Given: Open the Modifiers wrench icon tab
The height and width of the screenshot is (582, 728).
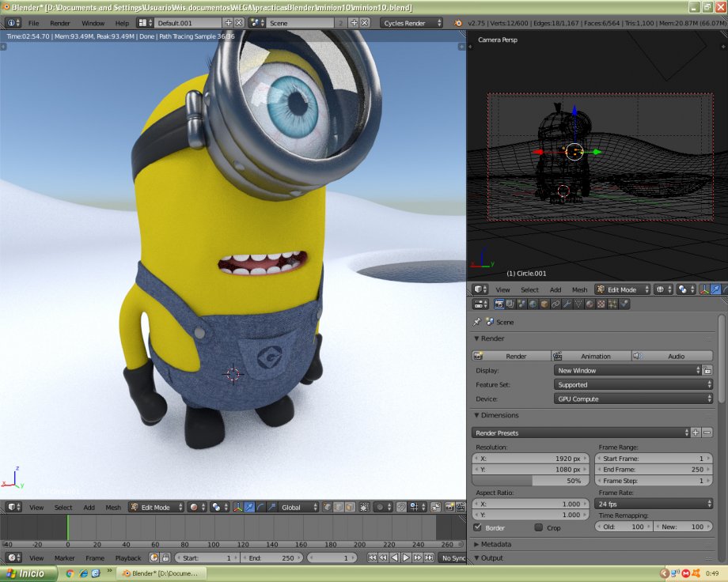Looking at the screenshot, I should 566,304.
